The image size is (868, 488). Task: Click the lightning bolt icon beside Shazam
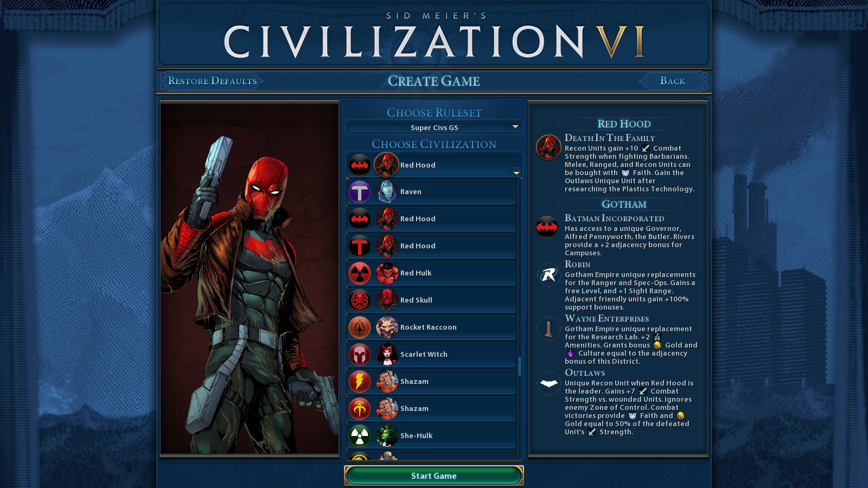[x=360, y=382]
